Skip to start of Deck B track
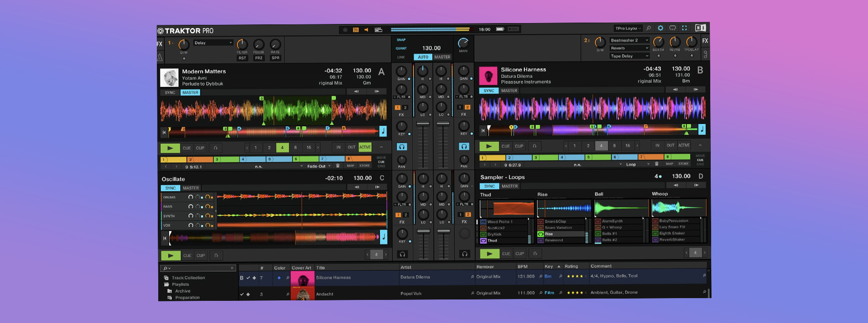 [x=483, y=131]
